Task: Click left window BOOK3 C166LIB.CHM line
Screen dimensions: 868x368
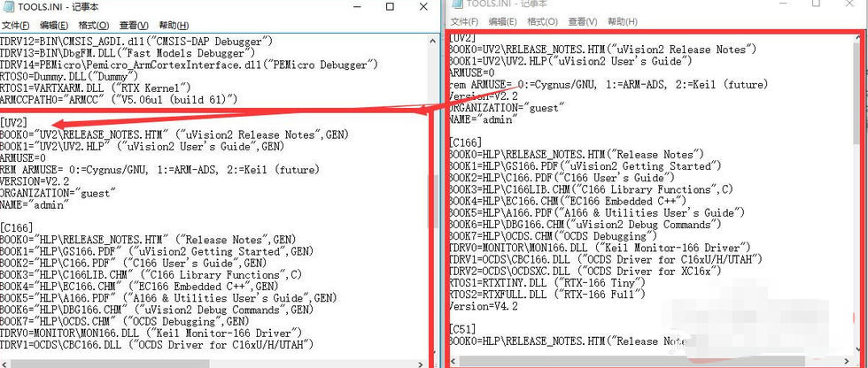Action: [151, 274]
